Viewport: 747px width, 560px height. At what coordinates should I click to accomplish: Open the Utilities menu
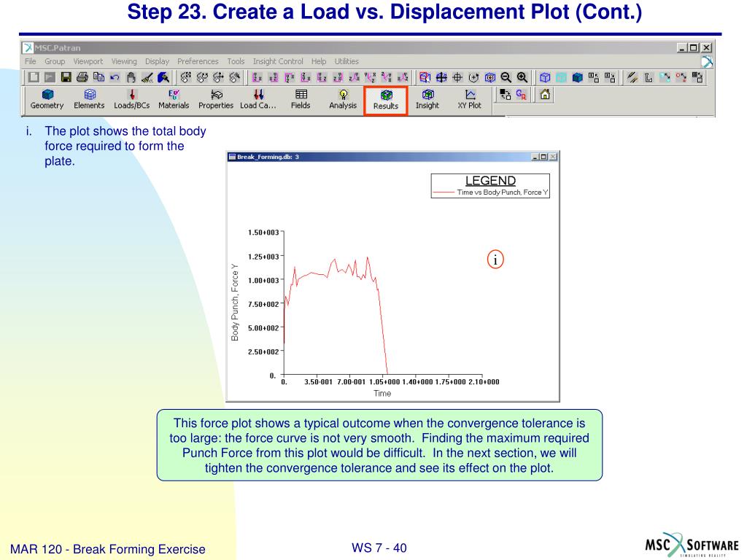[347, 61]
